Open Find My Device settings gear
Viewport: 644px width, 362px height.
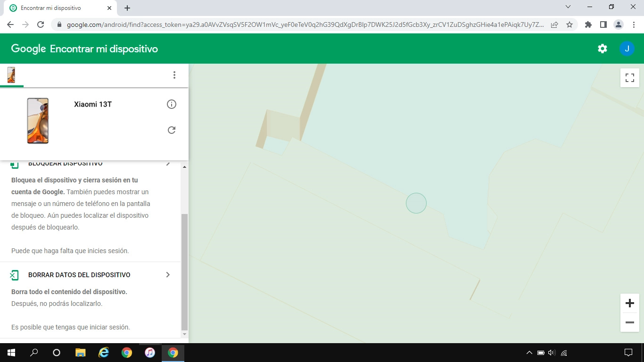point(602,48)
